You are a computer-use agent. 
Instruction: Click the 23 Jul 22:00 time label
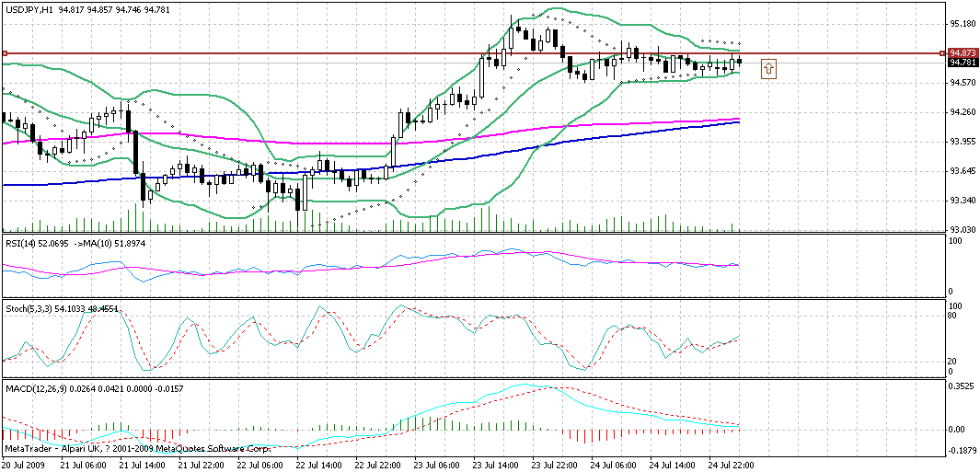click(554, 466)
